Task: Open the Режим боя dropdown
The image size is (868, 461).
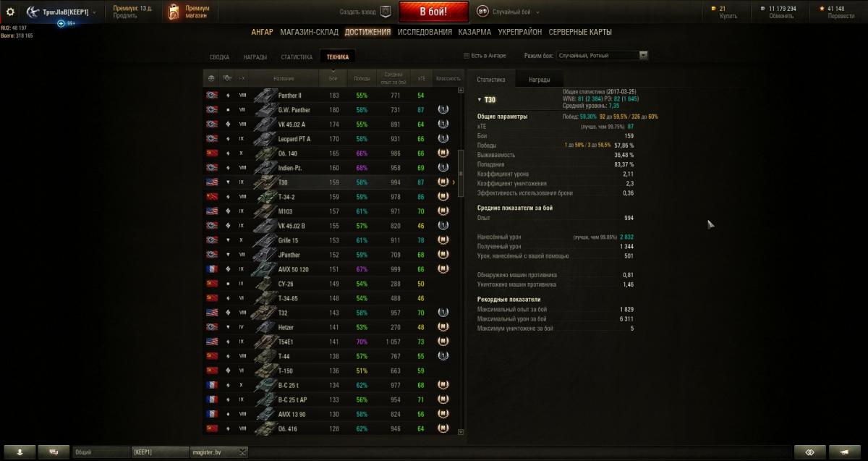Action: click(602, 56)
